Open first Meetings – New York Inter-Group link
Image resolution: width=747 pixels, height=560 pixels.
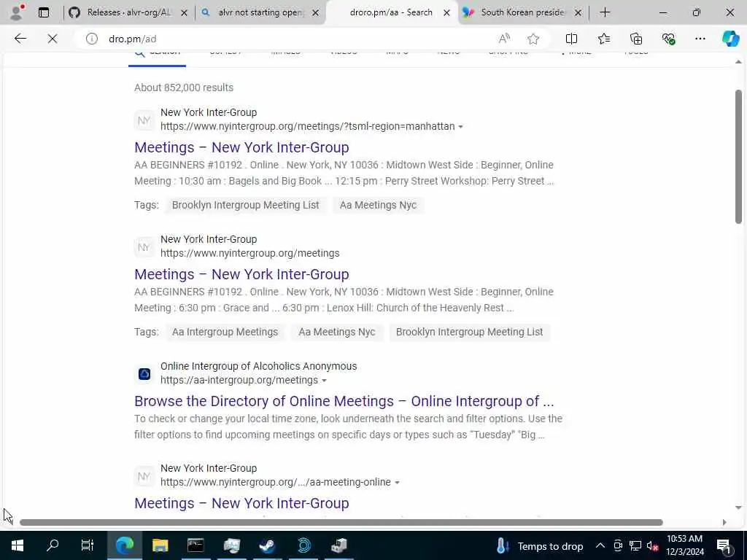pyautogui.click(x=241, y=147)
